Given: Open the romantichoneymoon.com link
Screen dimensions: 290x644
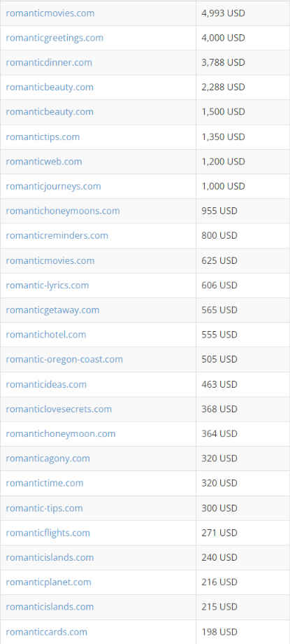Looking at the screenshot, I should coord(61,434).
